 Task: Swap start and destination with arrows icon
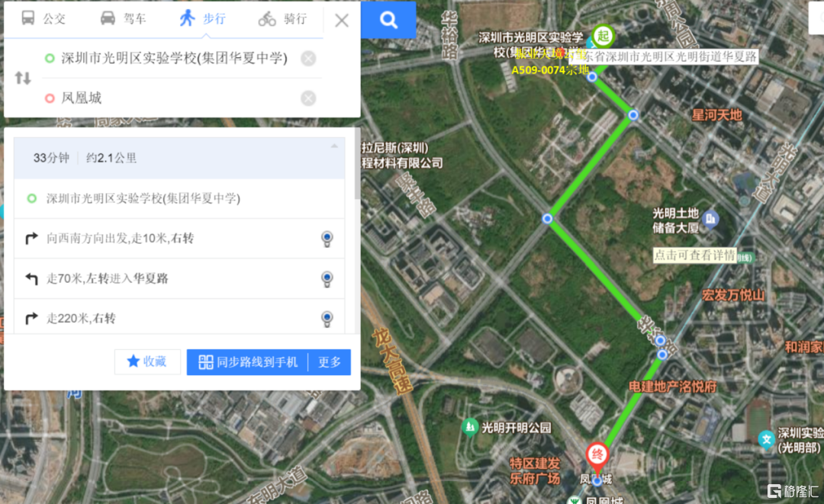click(23, 79)
